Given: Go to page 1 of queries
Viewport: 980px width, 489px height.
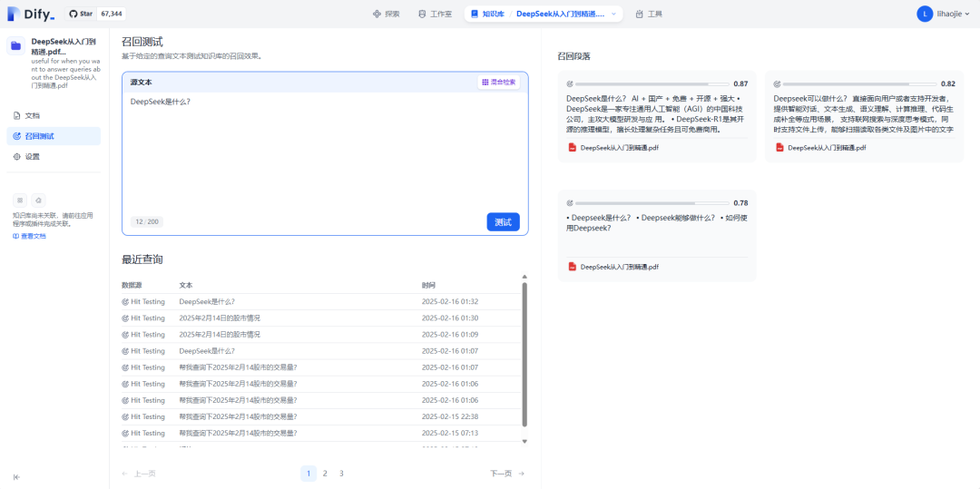Looking at the screenshot, I should [x=309, y=474].
